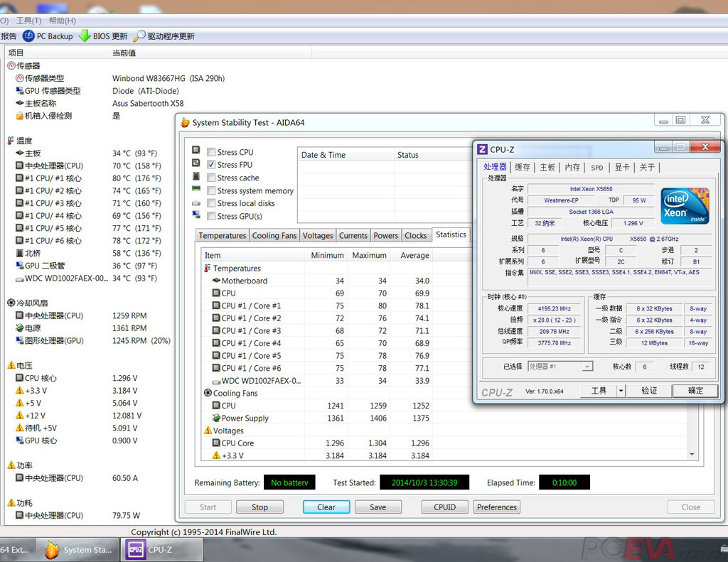Viewport: 728px width, 562px height.
Task: Click the 机箱入侵检测 lock icon
Action: click(x=19, y=116)
